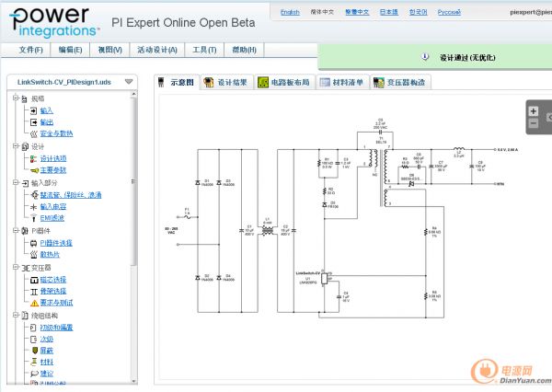
Task: Click the lower scroll arrow of the tree scrollbar
Action: point(133,381)
